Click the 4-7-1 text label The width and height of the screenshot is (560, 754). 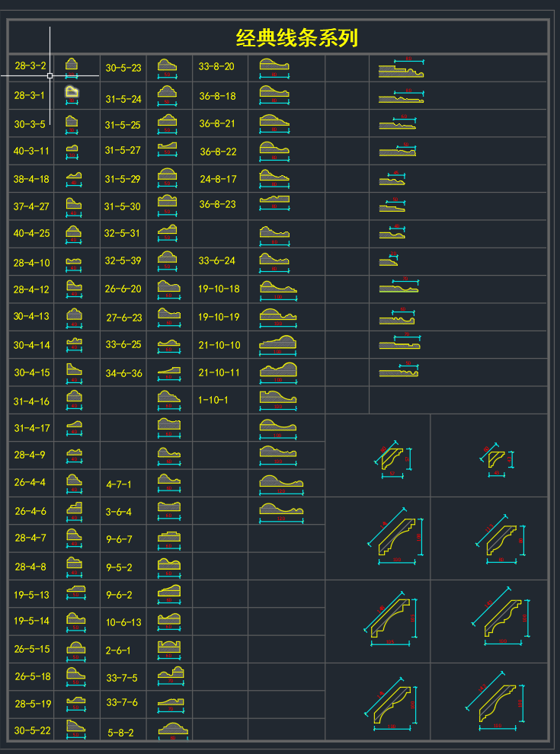[119, 484]
